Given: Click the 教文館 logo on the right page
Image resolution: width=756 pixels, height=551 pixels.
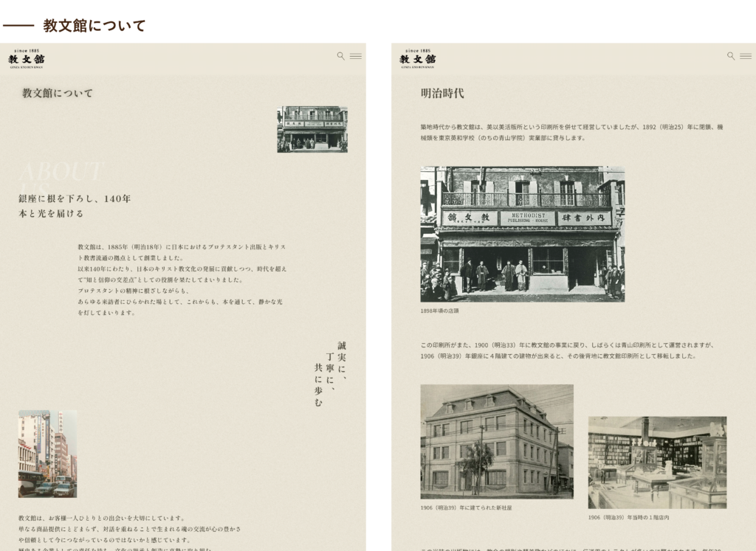Looking at the screenshot, I should tap(418, 58).
